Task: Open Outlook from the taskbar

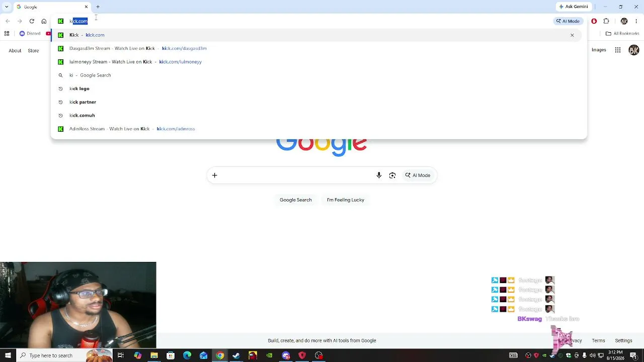Action: point(203,355)
